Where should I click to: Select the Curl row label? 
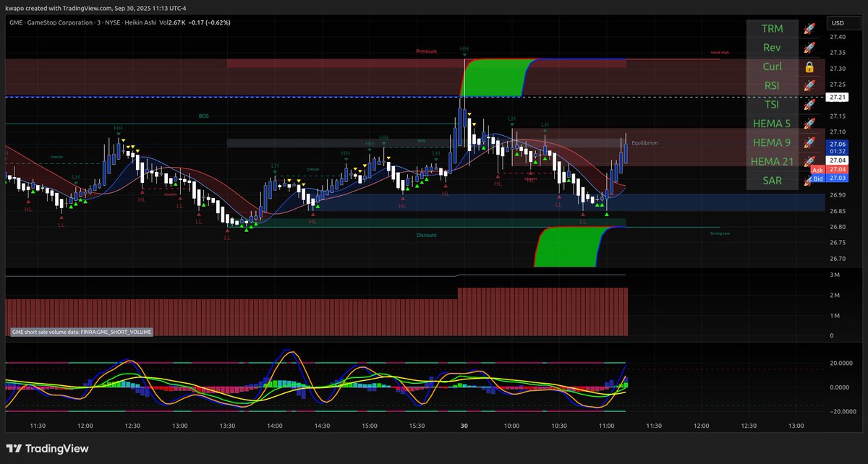point(772,66)
